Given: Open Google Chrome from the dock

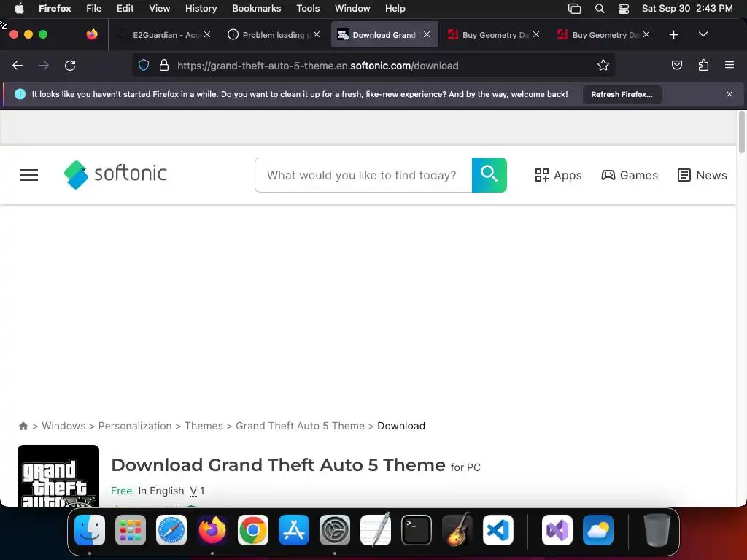Looking at the screenshot, I should coord(253,530).
